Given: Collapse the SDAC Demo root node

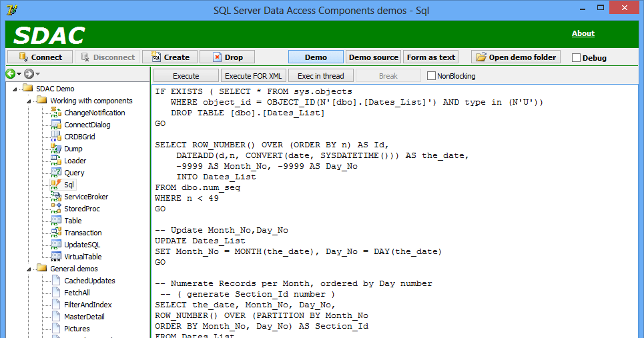Looking at the screenshot, I should (x=15, y=89).
